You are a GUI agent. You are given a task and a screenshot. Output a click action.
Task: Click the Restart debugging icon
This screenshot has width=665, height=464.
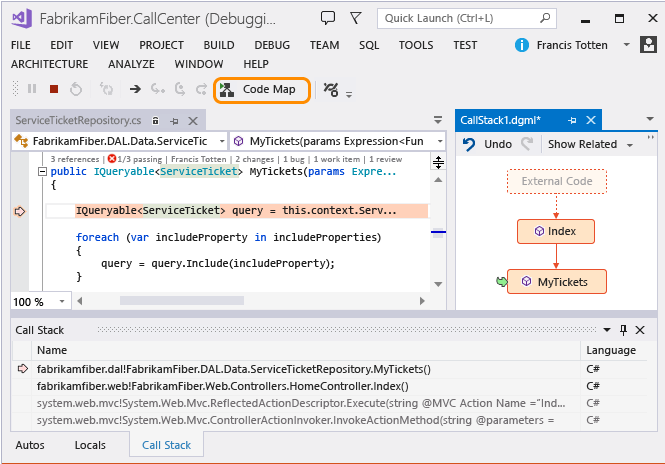(x=76, y=89)
